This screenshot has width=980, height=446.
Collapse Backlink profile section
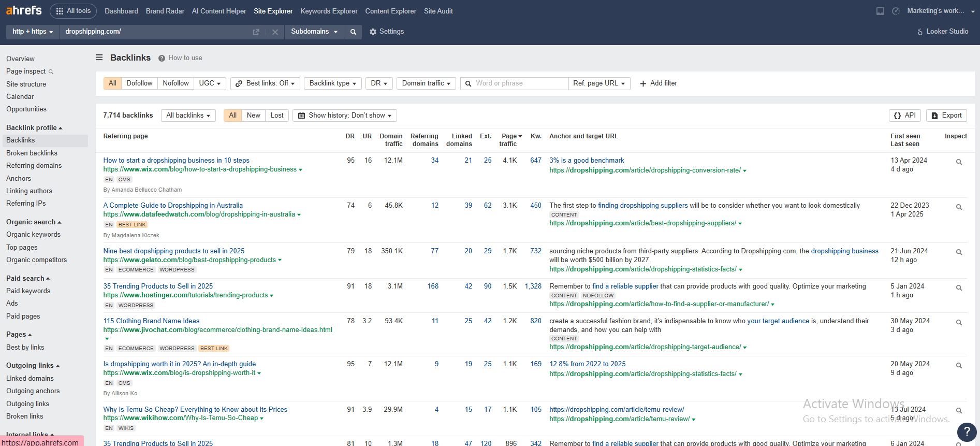[x=34, y=128]
